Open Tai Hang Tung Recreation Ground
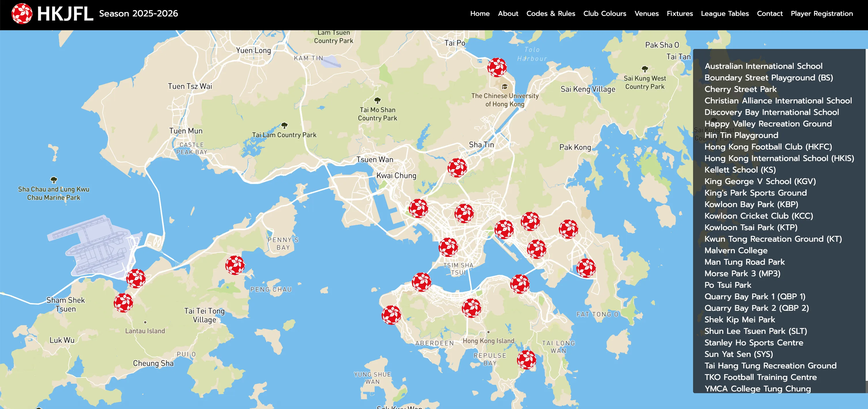Screen dimensions: 868x409 point(770,366)
